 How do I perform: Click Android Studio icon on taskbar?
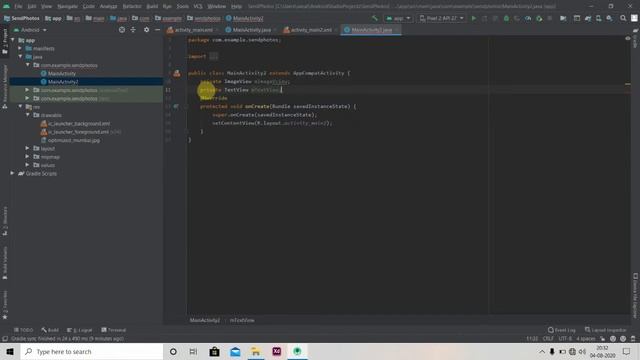(297, 351)
